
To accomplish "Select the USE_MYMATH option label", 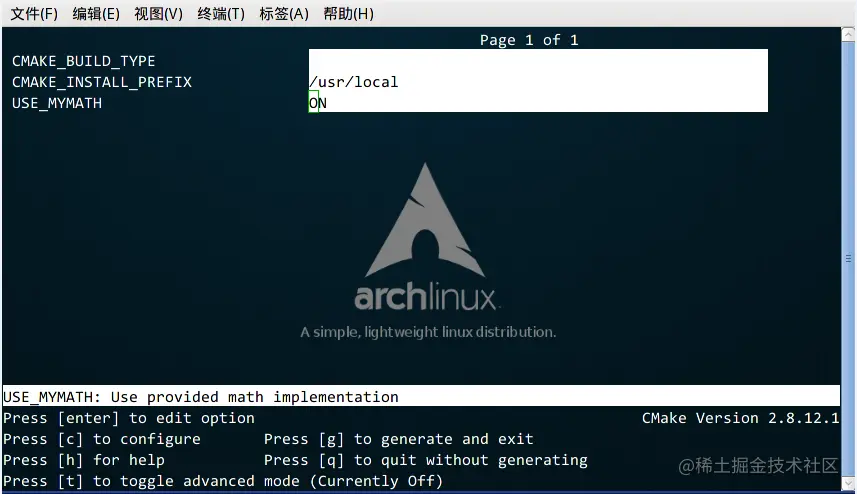I will pos(57,103).
